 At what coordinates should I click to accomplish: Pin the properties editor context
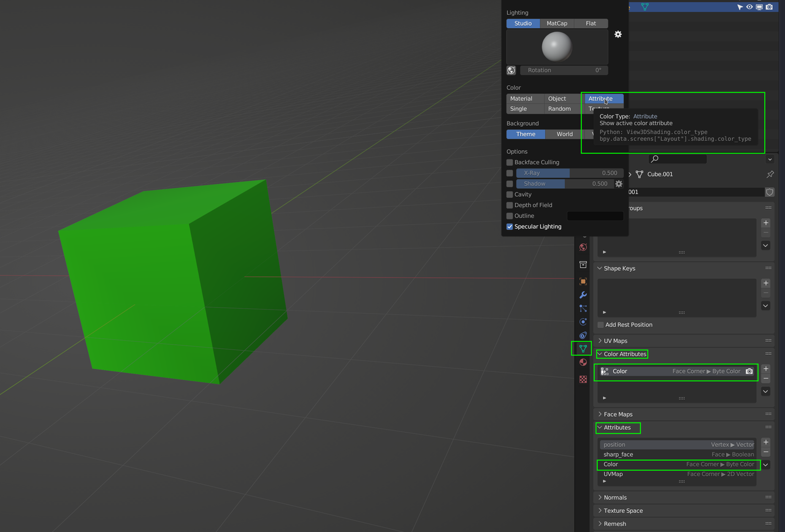click(770, 174)
